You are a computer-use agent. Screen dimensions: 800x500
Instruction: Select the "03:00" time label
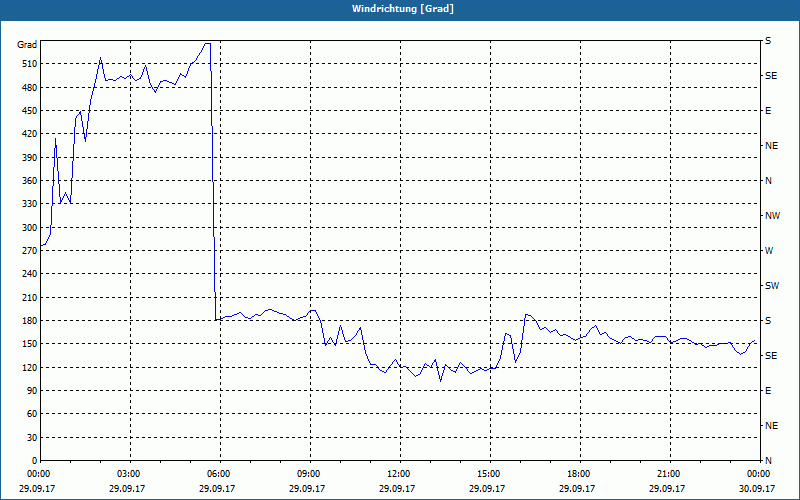coord(127,474)
